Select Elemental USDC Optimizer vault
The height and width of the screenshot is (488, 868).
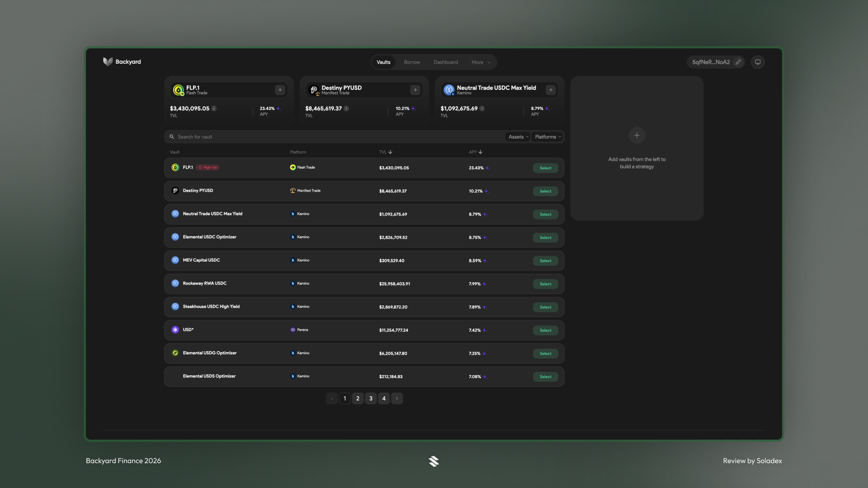point(545,238)
